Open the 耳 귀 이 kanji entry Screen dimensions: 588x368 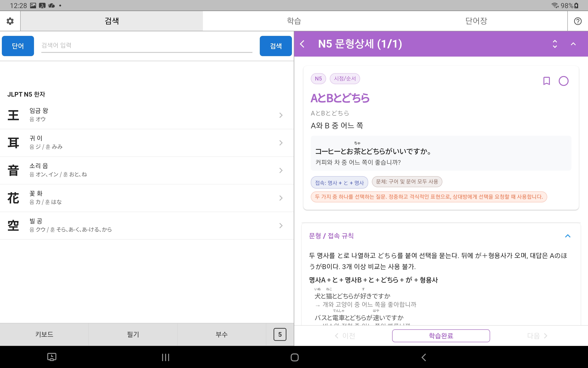coord(147,143)
